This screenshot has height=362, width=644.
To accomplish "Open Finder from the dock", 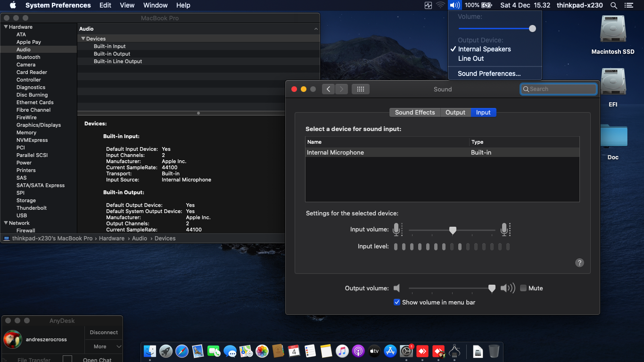I will (150, 351).
